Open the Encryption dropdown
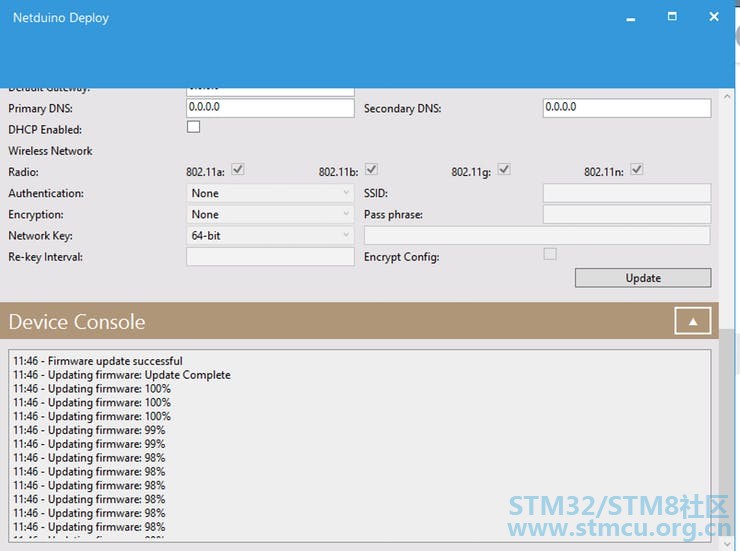This screenshot has height=551, width=740. pos(270,214)
